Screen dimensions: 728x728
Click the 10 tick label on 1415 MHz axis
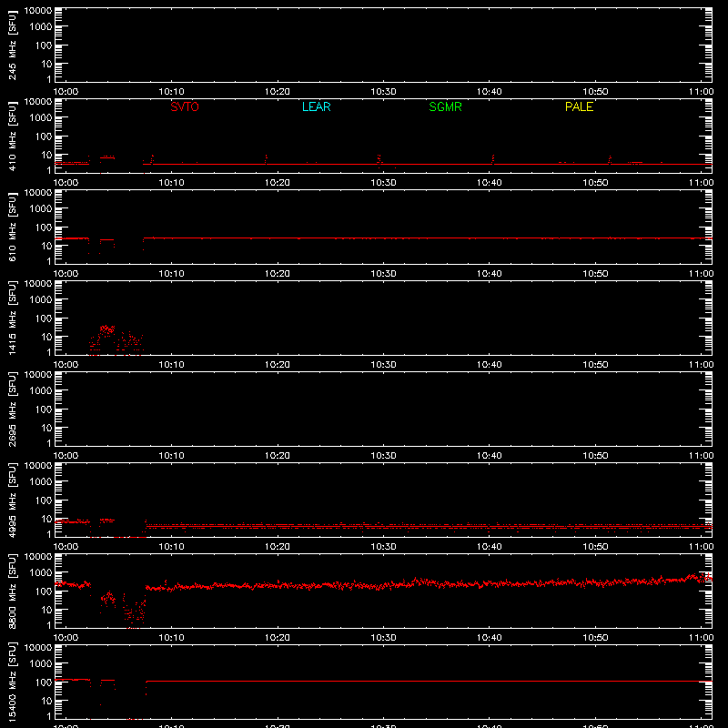coord(46,337)
